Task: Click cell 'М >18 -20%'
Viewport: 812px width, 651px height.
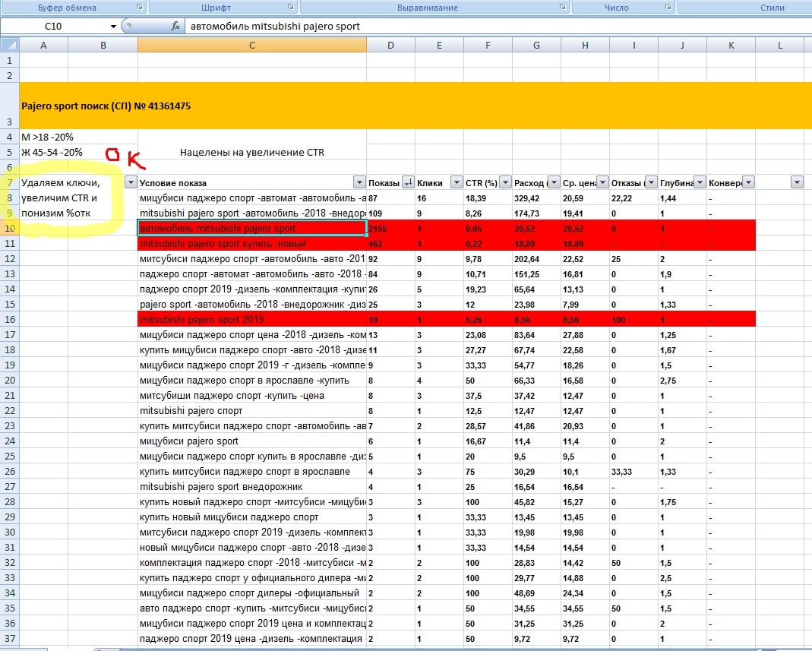Action: pos(47,137)
